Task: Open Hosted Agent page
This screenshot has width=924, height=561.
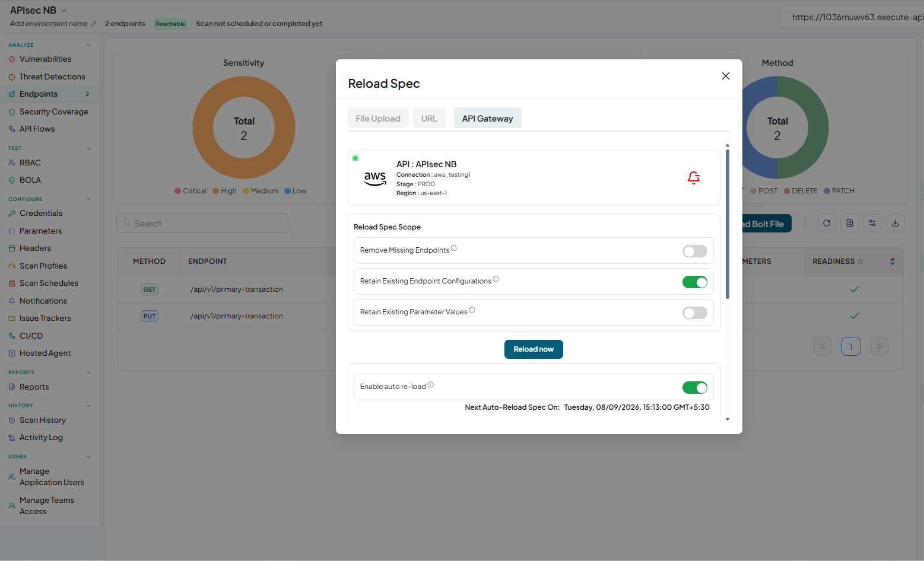Action: click(45, 353)
